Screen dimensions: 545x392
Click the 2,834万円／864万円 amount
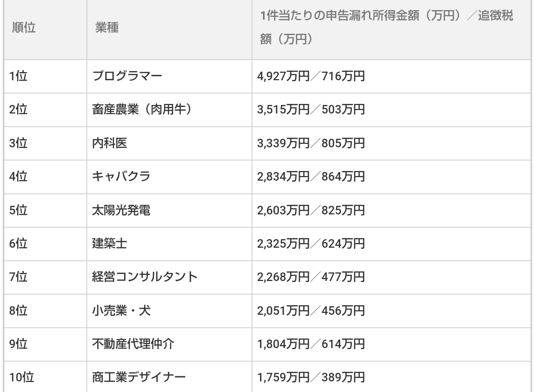[311, 177]
